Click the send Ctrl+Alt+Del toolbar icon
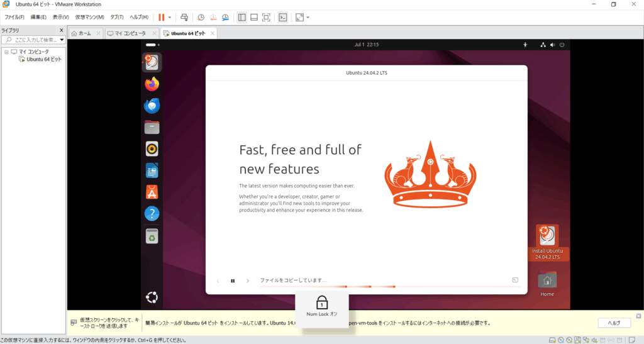644x344 pixels. (184, 17)
